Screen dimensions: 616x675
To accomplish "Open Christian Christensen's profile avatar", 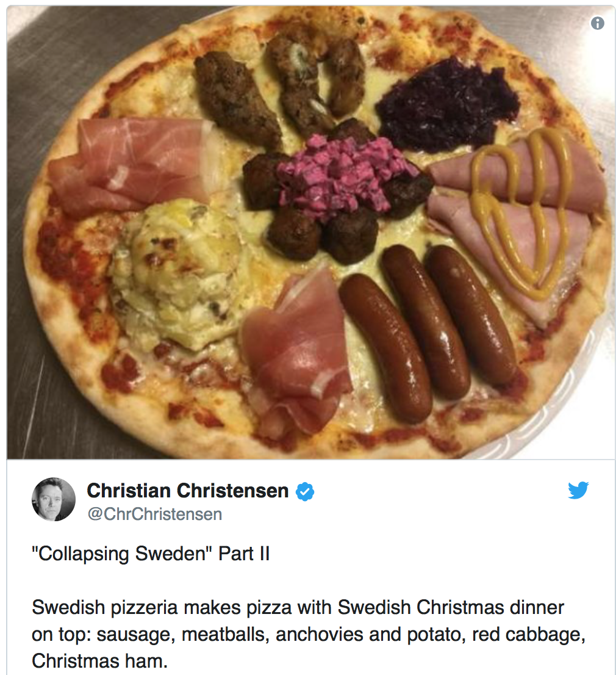I will (x=53, y=499).
